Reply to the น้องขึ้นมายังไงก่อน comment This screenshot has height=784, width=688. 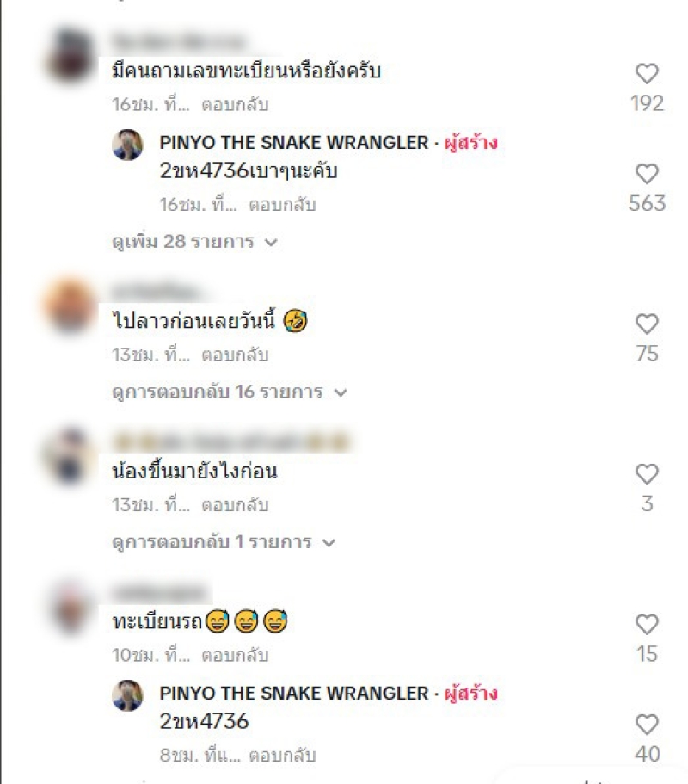235,505
